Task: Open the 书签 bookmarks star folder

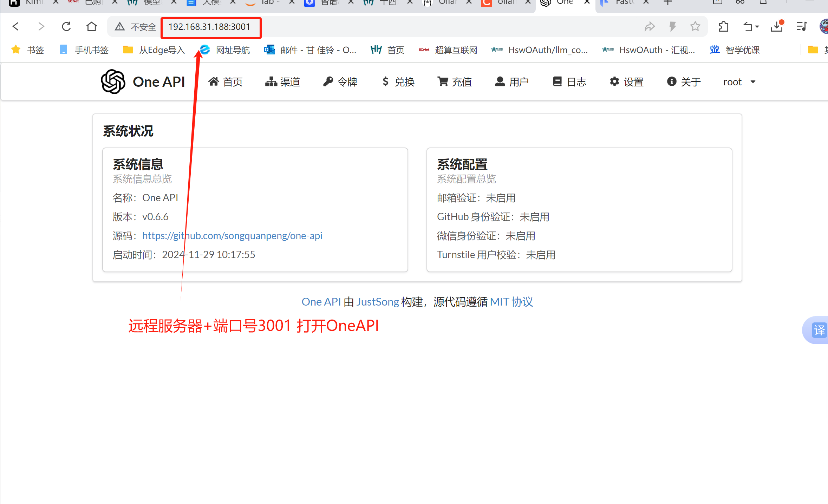Action: (27, 50)
